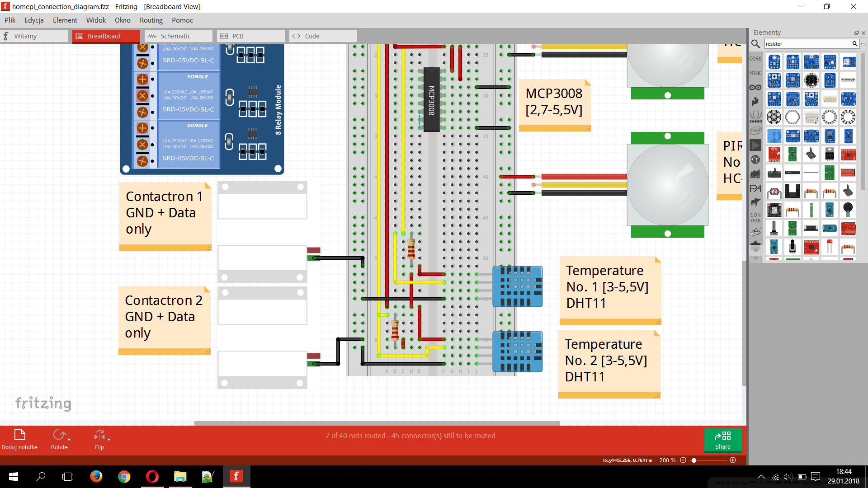Open Opera from the taskbar
This screenshot has height=488, width=868.
click(152, 477)
